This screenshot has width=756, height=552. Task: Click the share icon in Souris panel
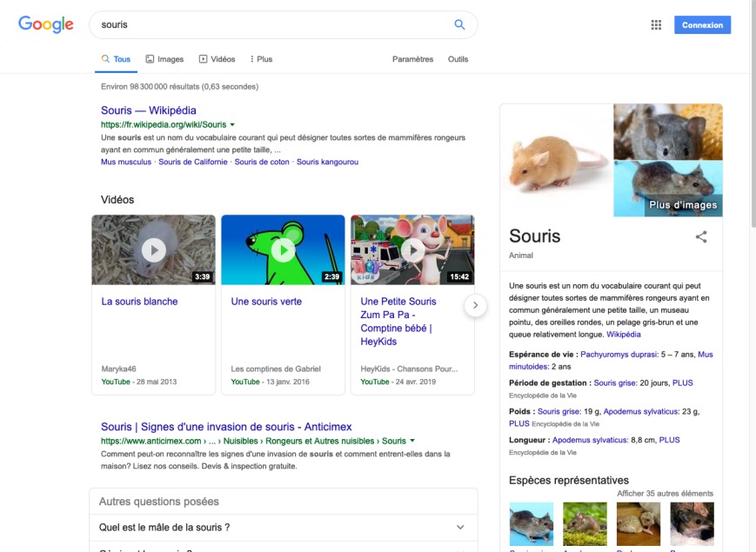(x=701, y=236)
